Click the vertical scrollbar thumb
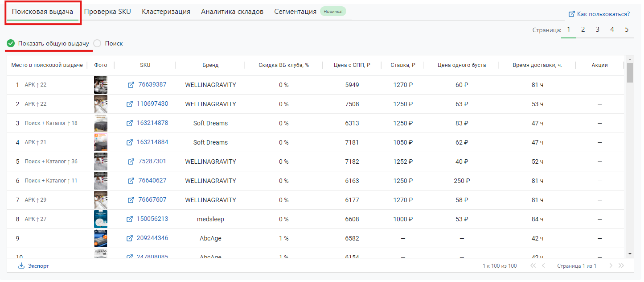This screenshot has width=644, height=282. (630, 73)
